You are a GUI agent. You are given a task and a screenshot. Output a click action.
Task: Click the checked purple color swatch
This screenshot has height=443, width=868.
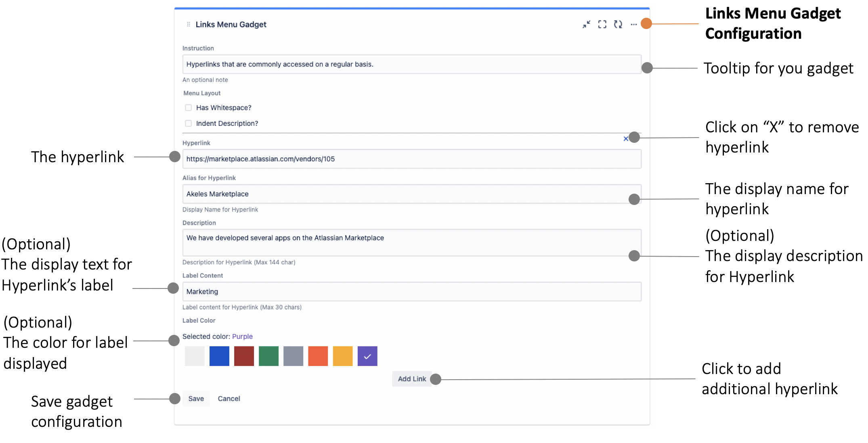click(x=367, y=355)
